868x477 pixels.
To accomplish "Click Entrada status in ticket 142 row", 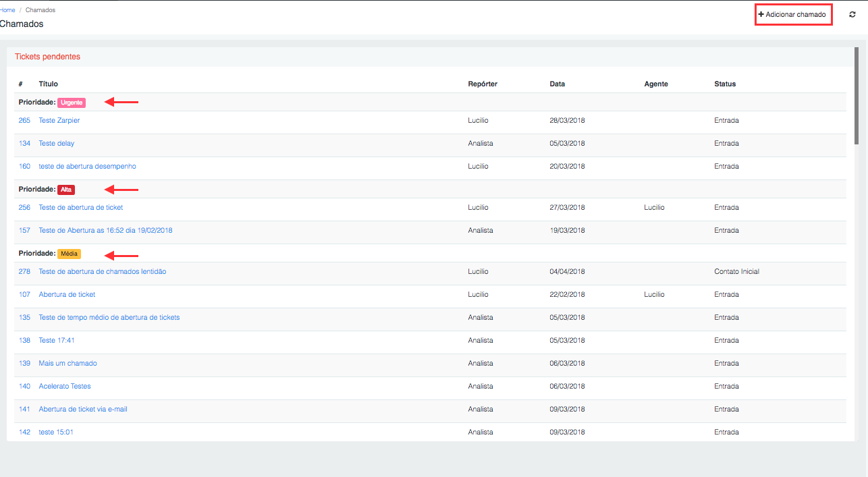I will [x=726, y=432].
